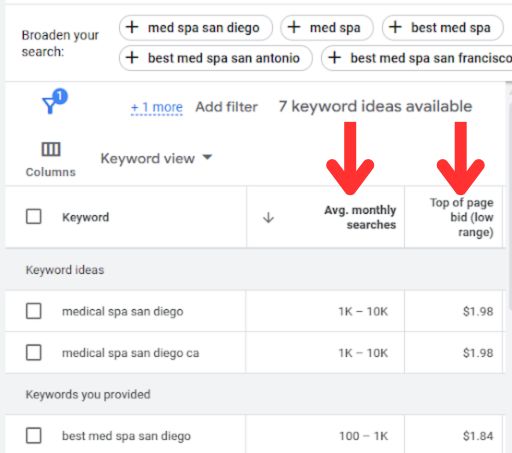Click '1K – 10K' for medical spa san diego ca
The image size is (512, 453).
363,353
